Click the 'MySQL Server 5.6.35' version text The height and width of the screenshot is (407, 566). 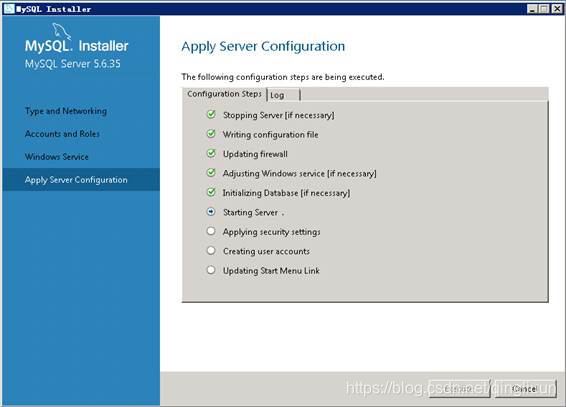[x=73, y=64]
